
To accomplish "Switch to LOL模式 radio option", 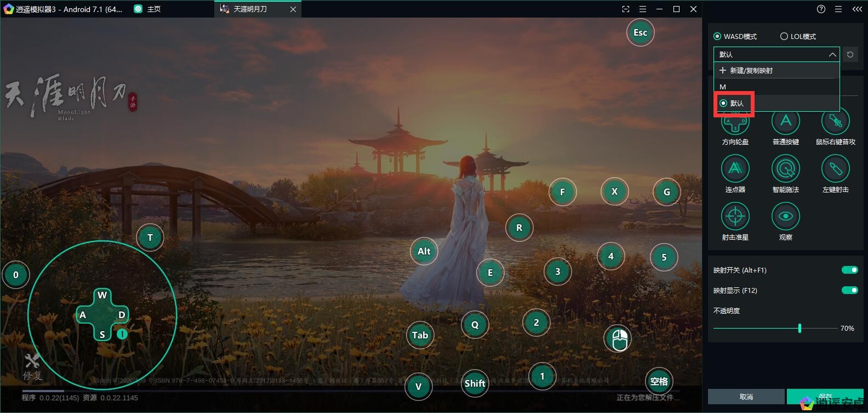I will tap(784, 37).
